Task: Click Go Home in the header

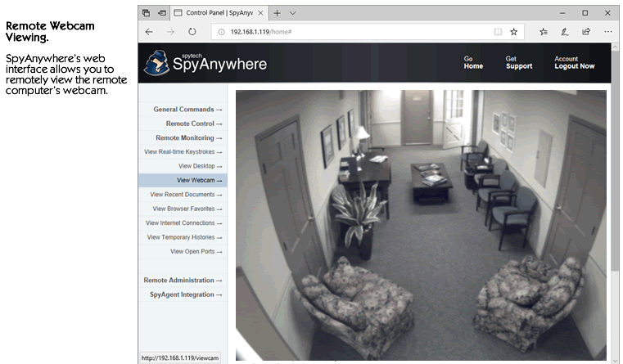Action: [x=473, y=63]
